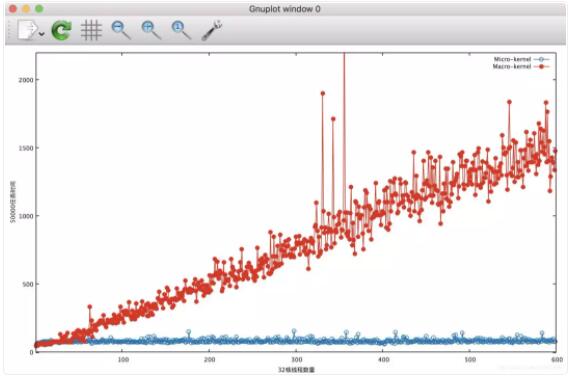The width and height of the screenshot is (575, 384).
Task: Maximize the window with green button
Action: point(39,9)
